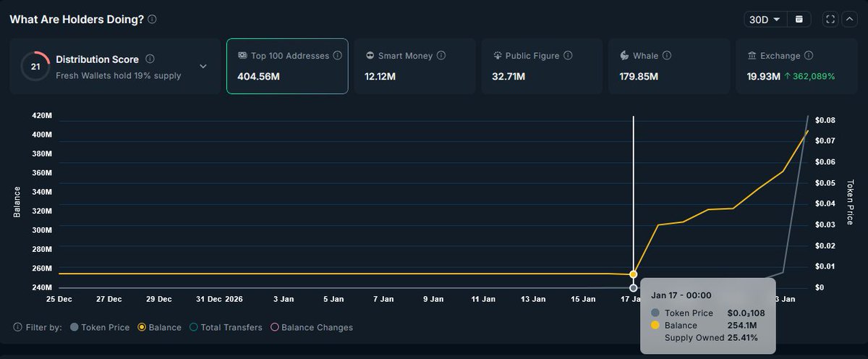Click the 404.56M balance value
868x359 pixels.
(x=258, y=76)
